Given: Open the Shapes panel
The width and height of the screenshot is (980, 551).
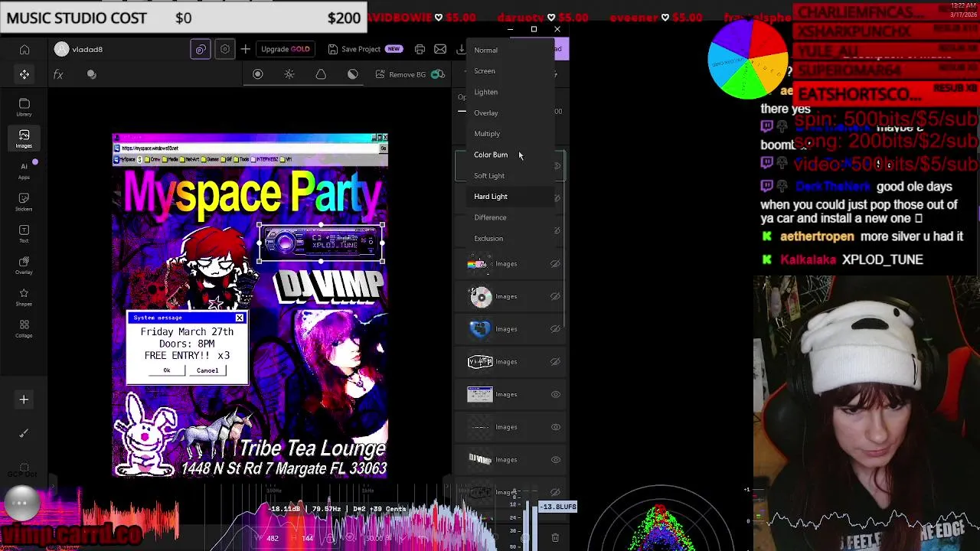Looking at the screenshot, I should coord(24,297).
